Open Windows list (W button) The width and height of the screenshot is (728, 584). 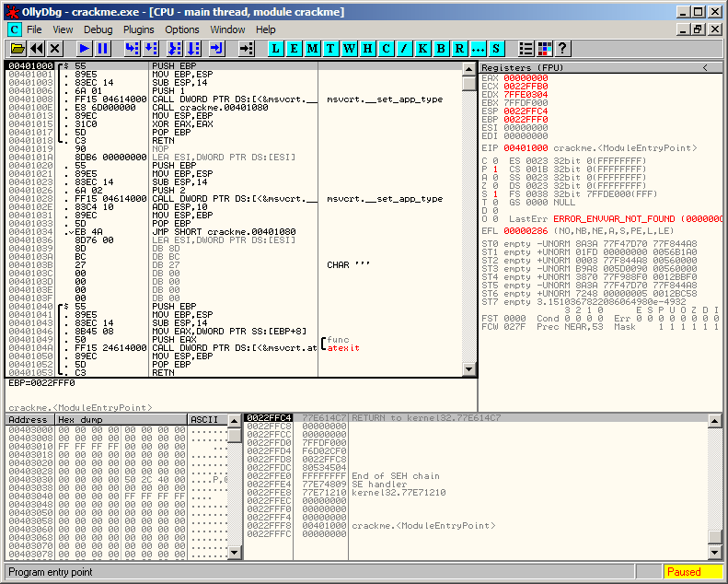coord(349,48)
